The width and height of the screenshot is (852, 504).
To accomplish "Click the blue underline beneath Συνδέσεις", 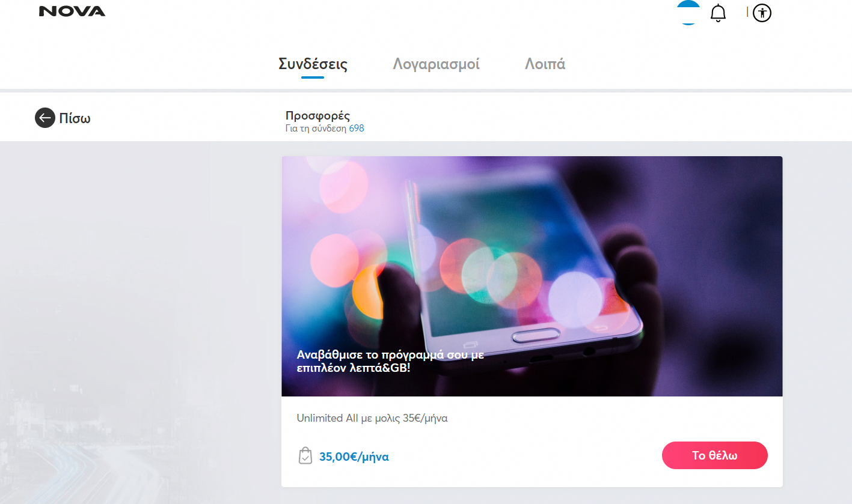I will [313, 77].
